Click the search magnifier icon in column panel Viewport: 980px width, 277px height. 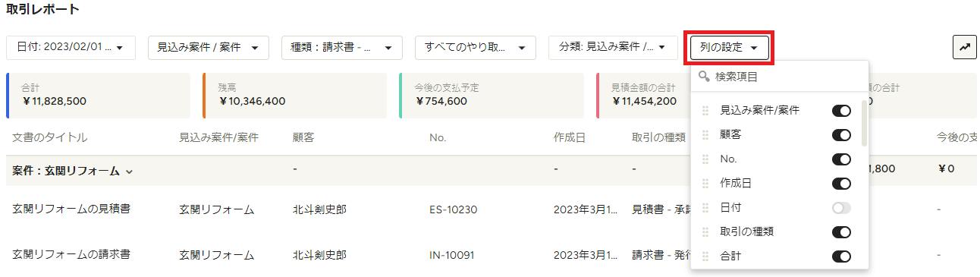(x=704, y=77)
